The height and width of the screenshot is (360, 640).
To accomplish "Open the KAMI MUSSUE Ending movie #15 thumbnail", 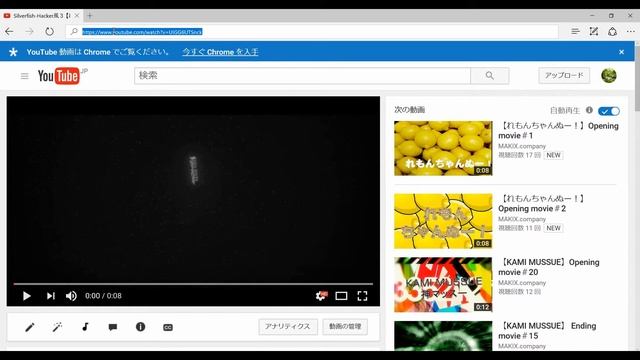I will coord(443,336).
